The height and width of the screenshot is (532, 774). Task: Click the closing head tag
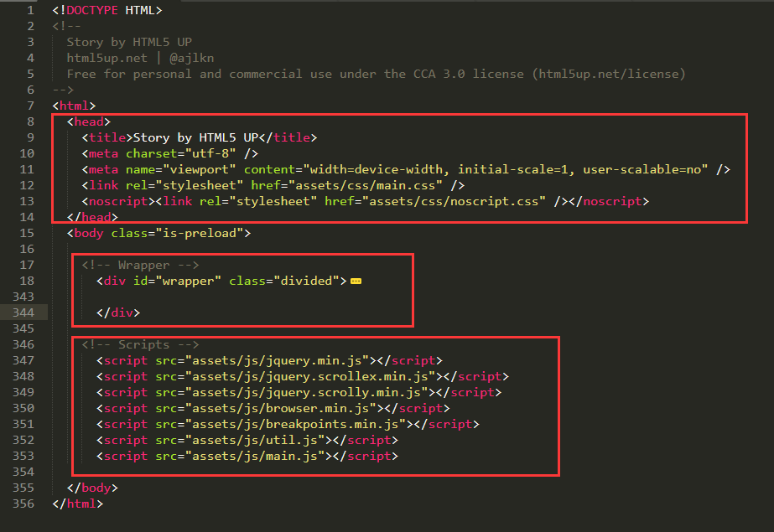pos(93,217)
